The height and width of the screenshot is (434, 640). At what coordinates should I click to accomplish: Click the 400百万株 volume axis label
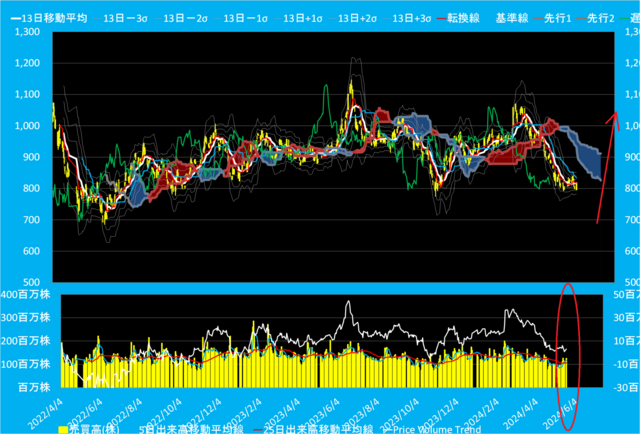[27, 294]
